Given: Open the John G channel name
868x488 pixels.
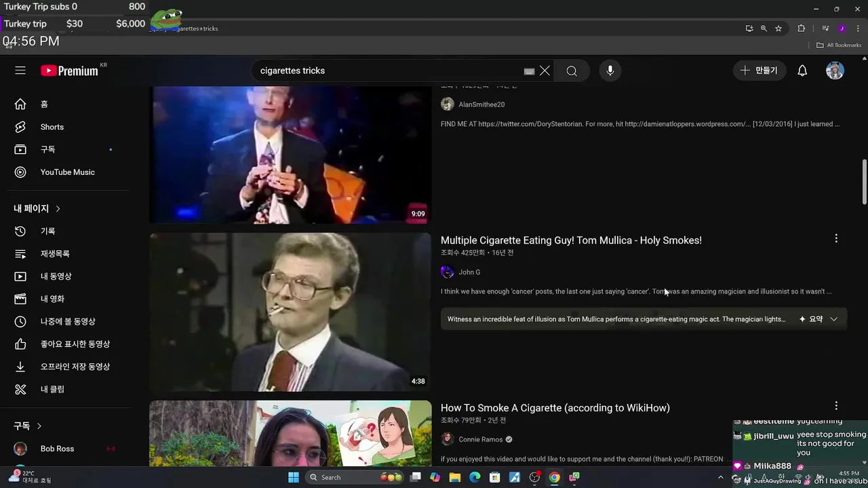Looking at the screenshot, I should (469, 272).
